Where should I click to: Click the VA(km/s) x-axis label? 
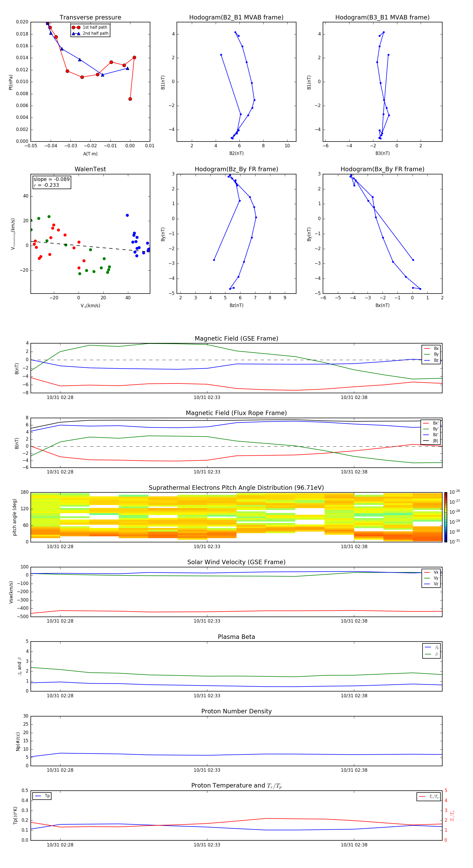point(90,306)
